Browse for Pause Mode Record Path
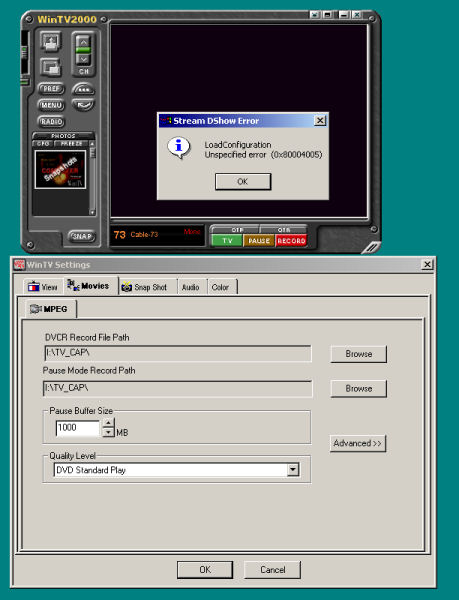Viewport: 459px width, 600px height. 358,388
